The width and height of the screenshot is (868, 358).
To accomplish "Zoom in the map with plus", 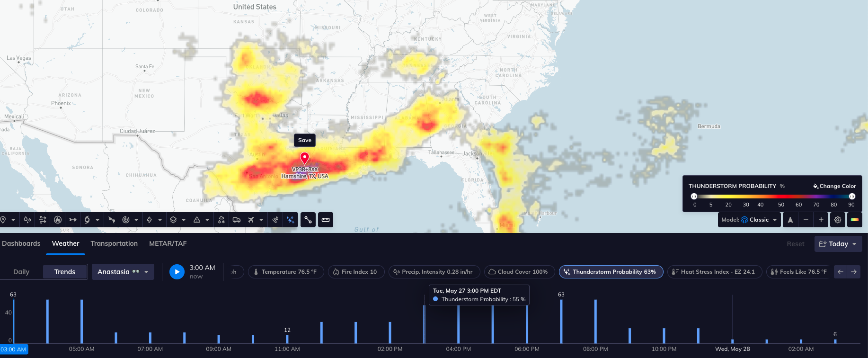I will pyautogui.click(x=821, y=220).
